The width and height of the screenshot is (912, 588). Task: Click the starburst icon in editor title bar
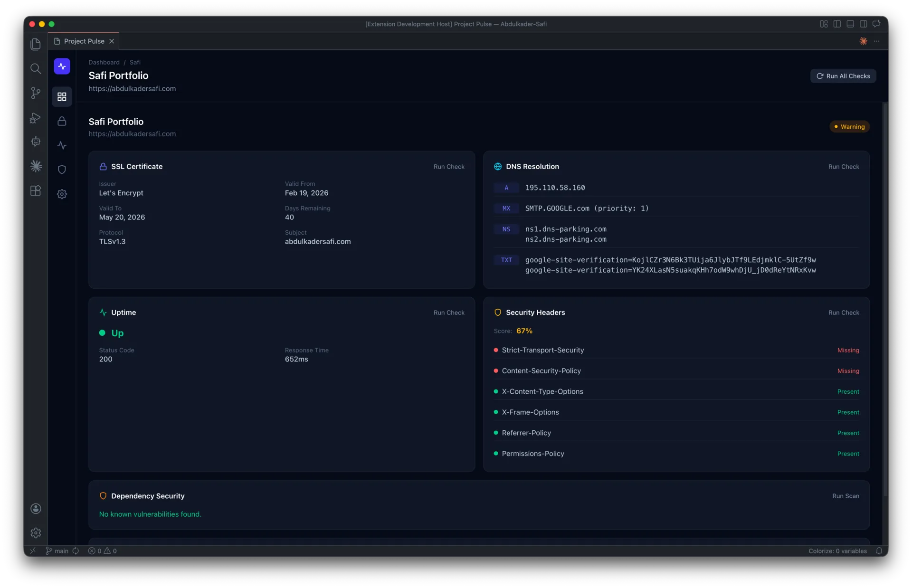863,41
